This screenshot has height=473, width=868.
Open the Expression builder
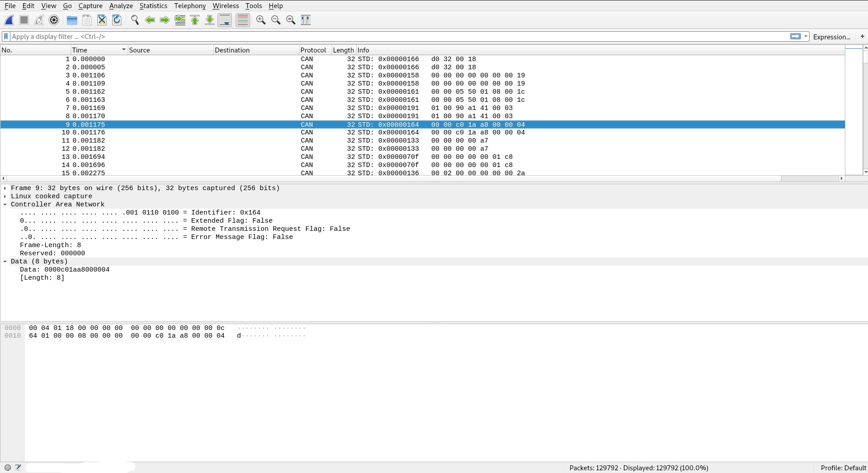tap(832, 37)
